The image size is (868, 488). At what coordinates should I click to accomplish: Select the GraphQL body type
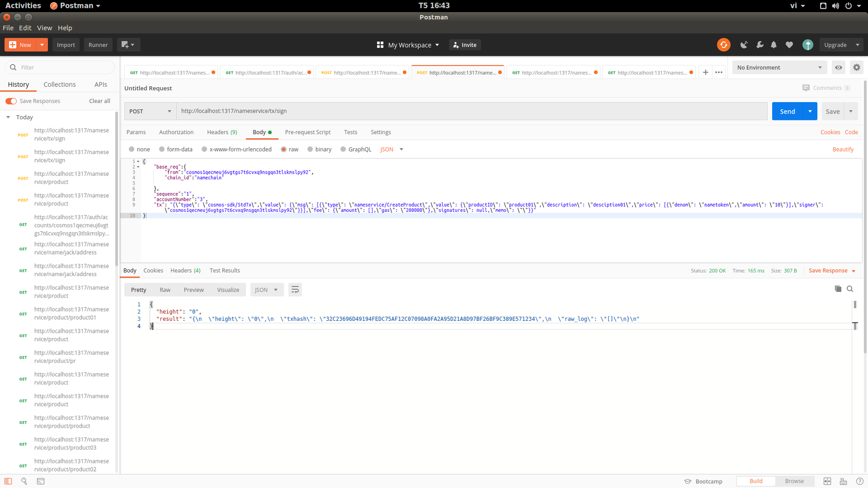coord(343,149)
